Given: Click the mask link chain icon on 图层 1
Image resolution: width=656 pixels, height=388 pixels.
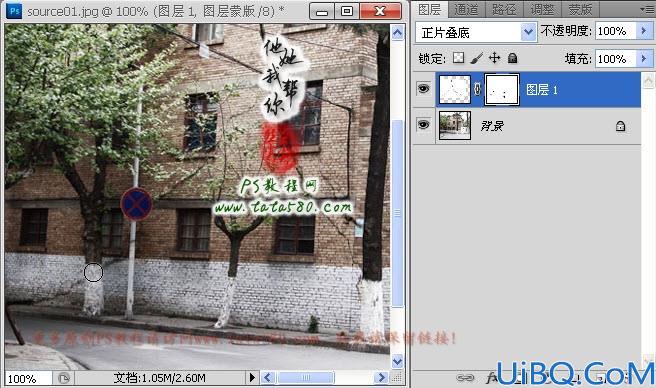Looking at the screenshot, I should pyautogui.click(x=477, y=89).
